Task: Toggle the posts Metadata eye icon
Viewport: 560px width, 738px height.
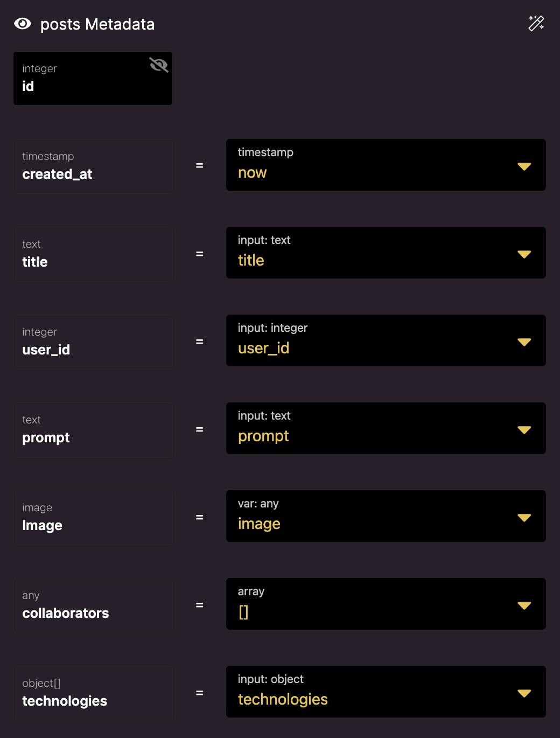Action: [23, 24]
